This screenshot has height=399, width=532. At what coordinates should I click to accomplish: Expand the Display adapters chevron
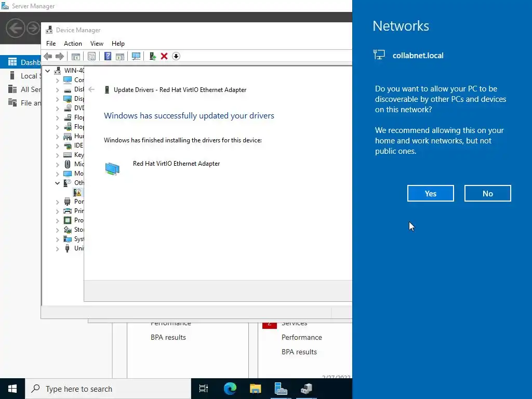click(x=57, y=99)
